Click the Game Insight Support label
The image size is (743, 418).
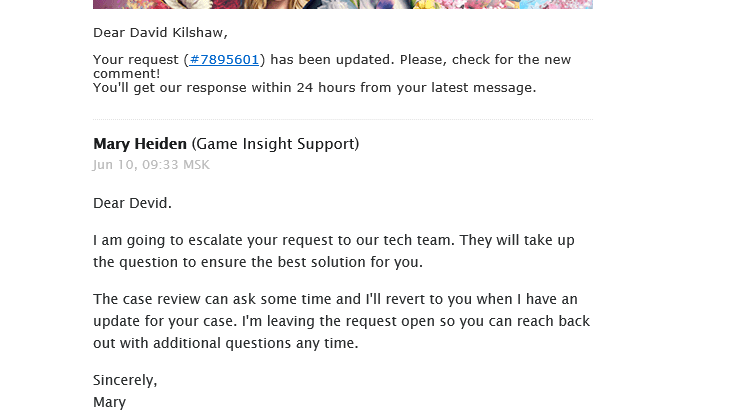click(x=275, y=144)
